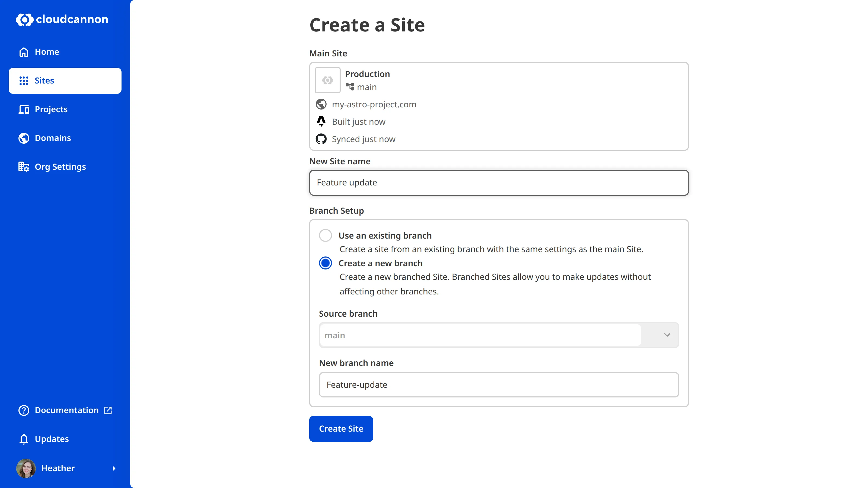Open Org Settings in the sidebar
The image size is (868, 488).
(x=65, y=167)
